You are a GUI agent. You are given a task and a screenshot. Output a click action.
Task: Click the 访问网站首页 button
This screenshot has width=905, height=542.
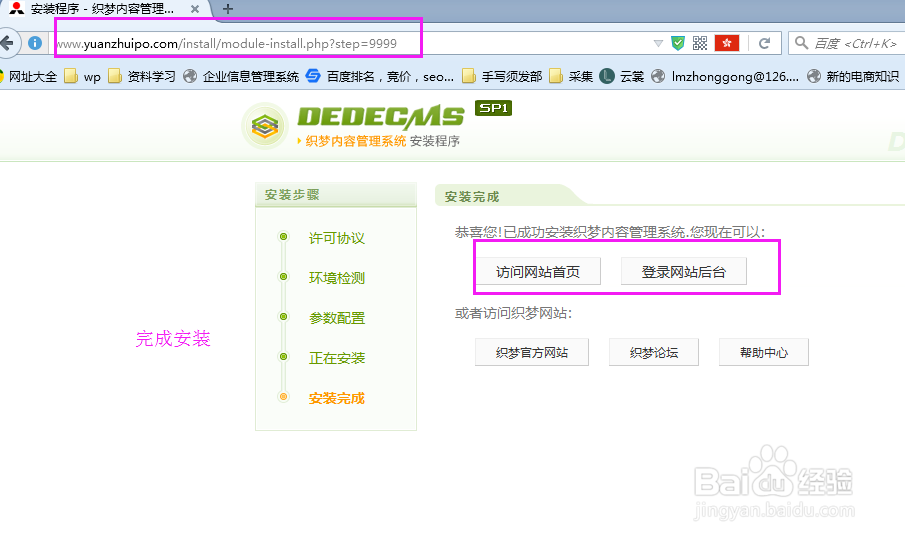[538, 271]
